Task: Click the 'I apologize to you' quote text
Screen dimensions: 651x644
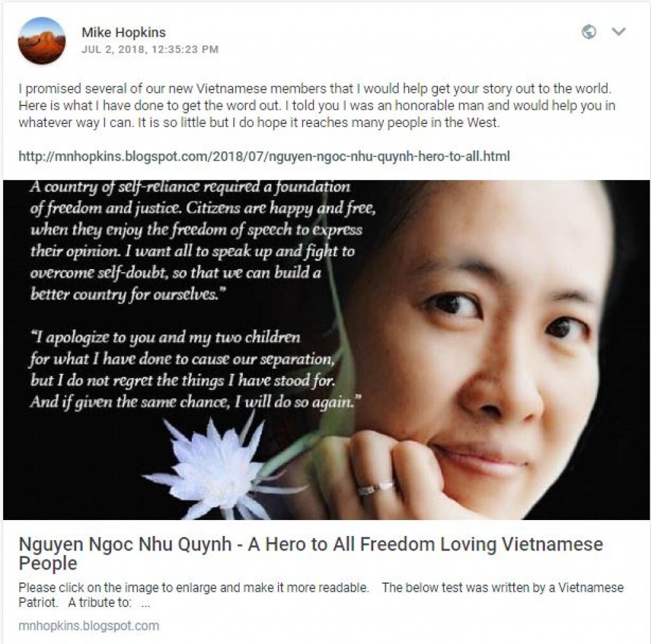Action: [x=195, y=369]
